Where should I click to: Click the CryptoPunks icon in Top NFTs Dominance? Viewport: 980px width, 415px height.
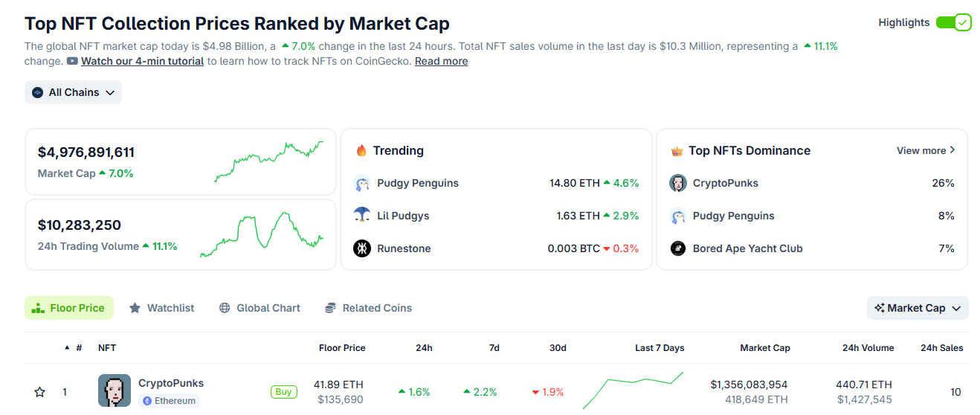(x=677, y=183)
